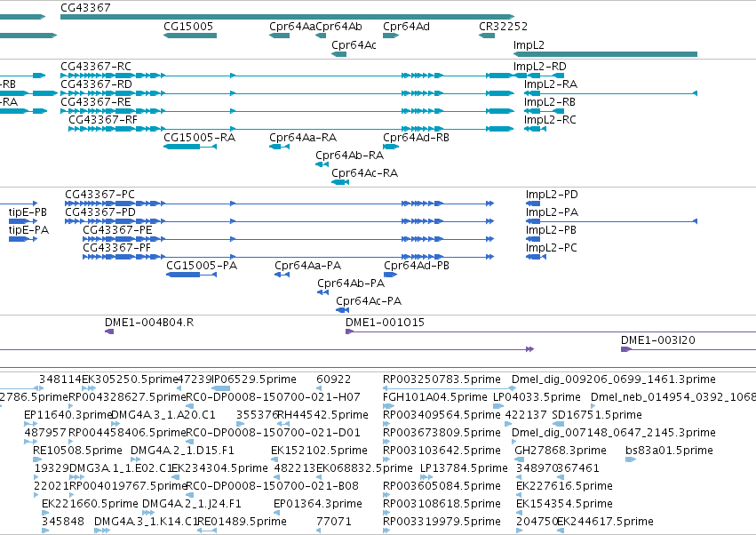Click the GH27868.3prime EST label

pyautogui.click(x=561, y=450)
